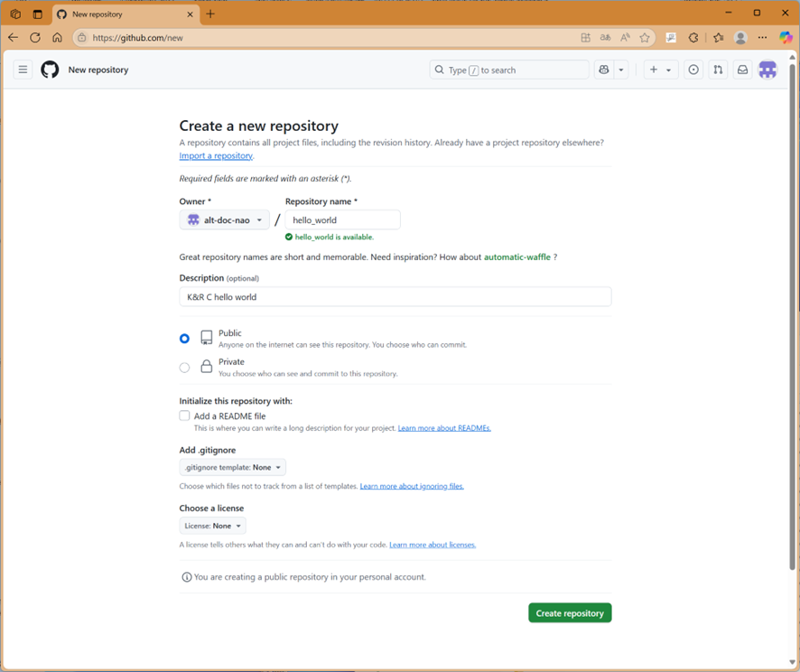
Task: Open the Favorites list icon in toolbar
Action: pyautogui.click(x=719, y=37)
